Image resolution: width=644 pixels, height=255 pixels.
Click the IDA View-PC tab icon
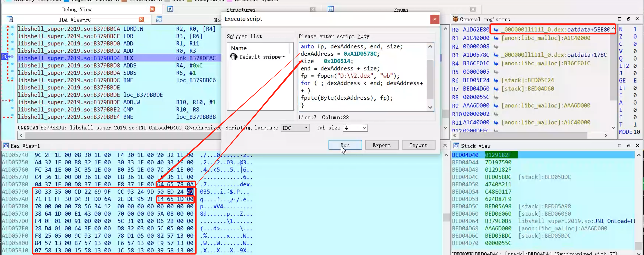point(10,19)
